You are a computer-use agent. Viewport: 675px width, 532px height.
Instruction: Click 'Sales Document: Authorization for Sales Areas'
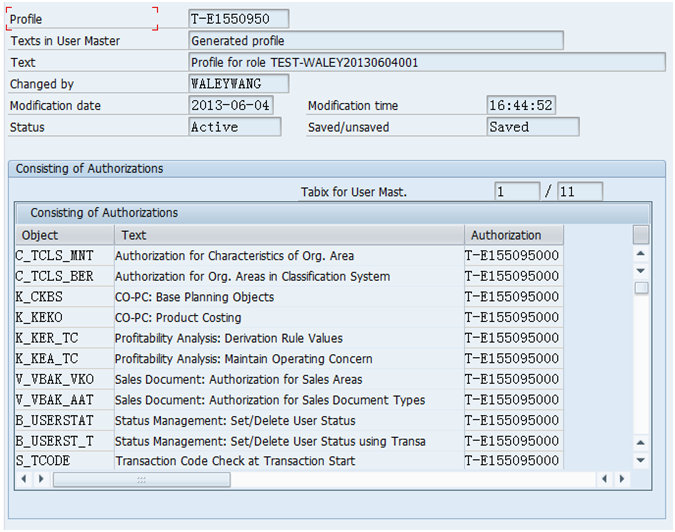coord(238,379)
